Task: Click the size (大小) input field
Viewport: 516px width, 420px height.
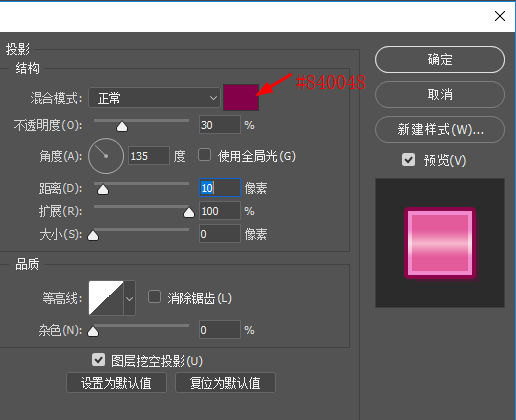Action: pos(220,234)
